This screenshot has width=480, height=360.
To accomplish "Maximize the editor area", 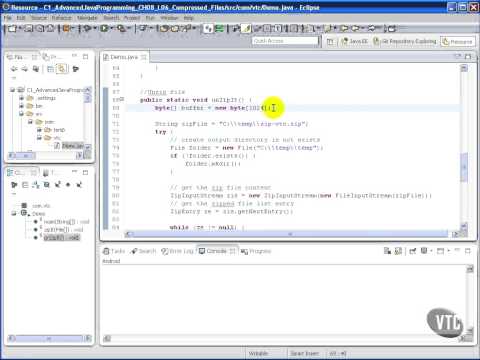I will click(x=468, y=57).
